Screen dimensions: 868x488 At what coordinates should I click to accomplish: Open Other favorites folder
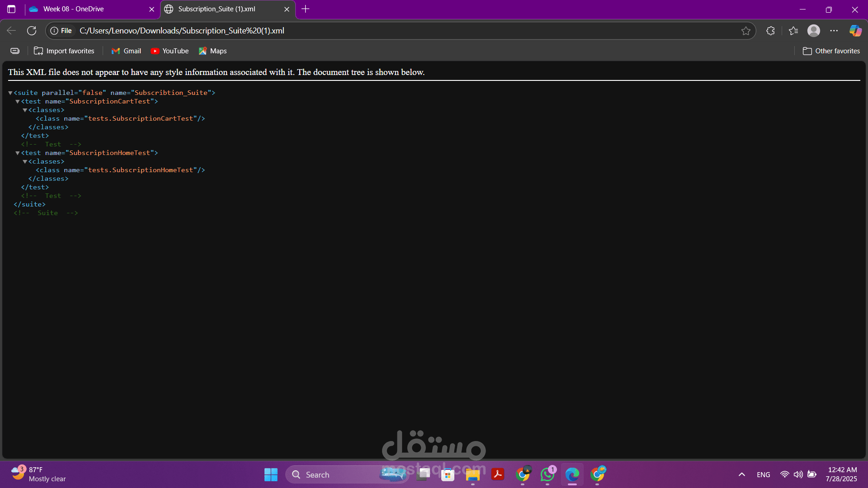click(831, 51)
